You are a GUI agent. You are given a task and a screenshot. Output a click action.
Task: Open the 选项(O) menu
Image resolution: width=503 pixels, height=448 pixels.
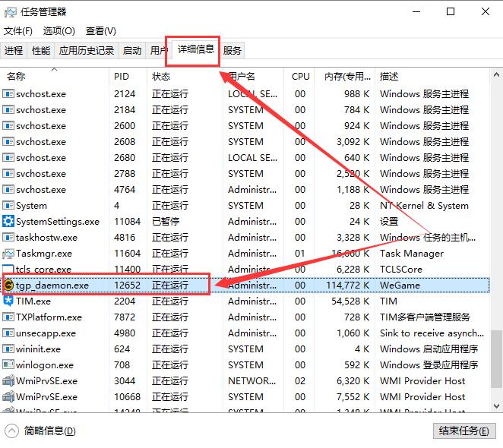(59, 31)
